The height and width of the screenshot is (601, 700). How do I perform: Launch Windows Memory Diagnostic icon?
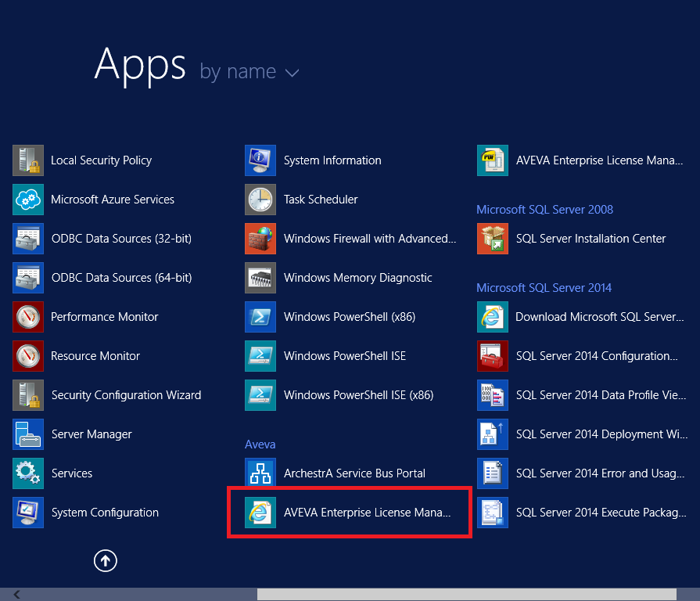260,278
